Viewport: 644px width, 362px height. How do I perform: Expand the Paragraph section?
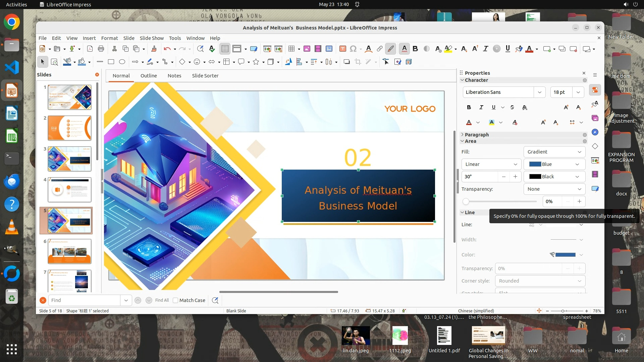tap(477, 135)
